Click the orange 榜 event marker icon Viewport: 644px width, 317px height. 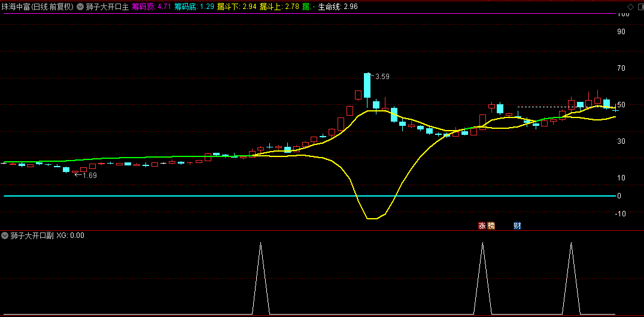[491, 226]
